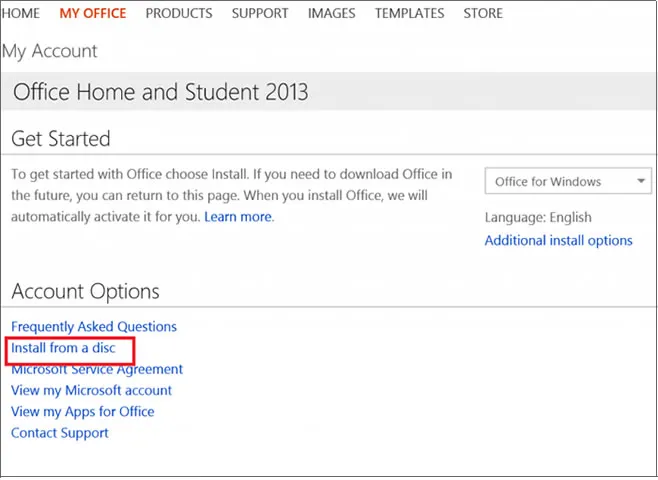Click the Account Options heading

(x=86, y=291)
